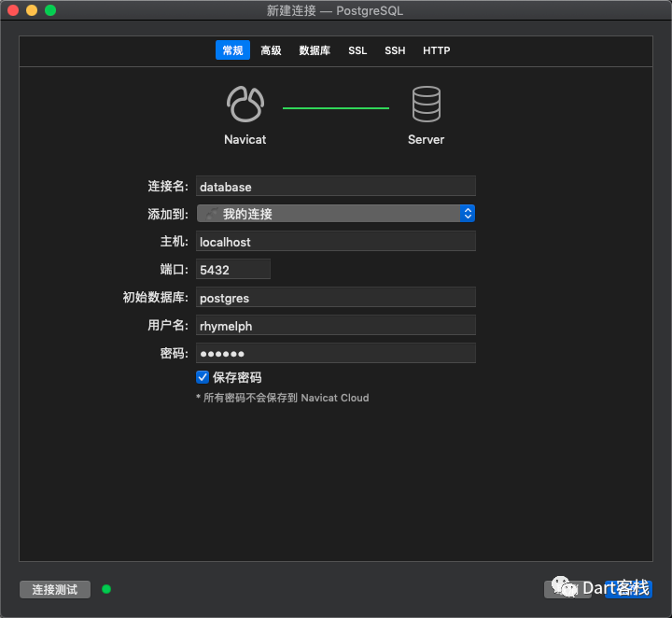Viewport: 672px width, 618px height.
Task: Click the green connection status indicator
Action: click(106, 590)
